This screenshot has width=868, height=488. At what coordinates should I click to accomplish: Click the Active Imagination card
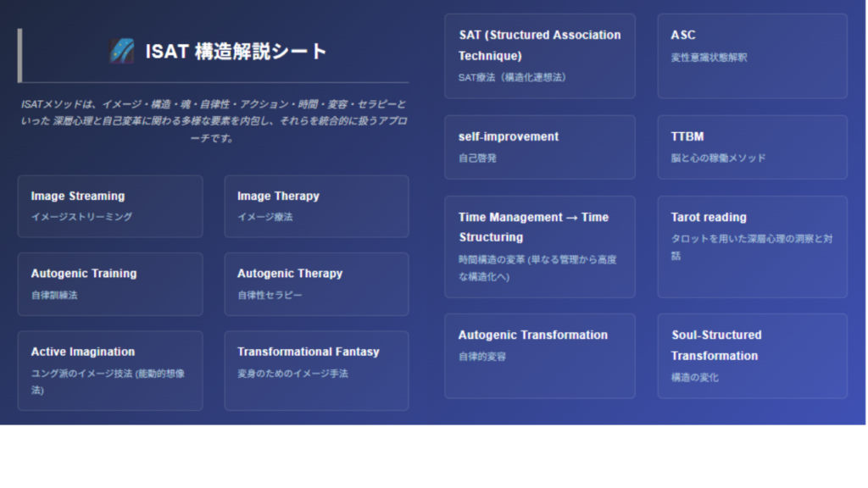pyautogui.click(x=110, y=370)
